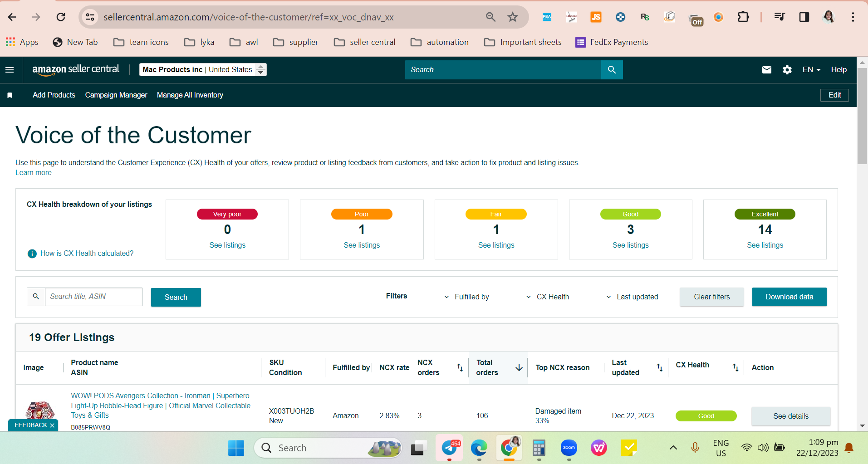Open the Seller Central hamburger menu
The width and height of the screenshot is (868, 464).
click(x=10, y=70)
